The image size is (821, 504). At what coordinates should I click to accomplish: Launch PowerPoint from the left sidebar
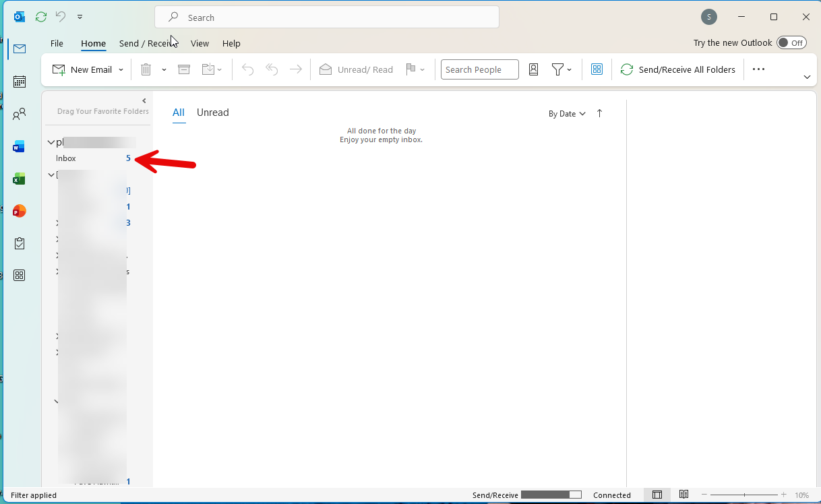coord(20,211)
